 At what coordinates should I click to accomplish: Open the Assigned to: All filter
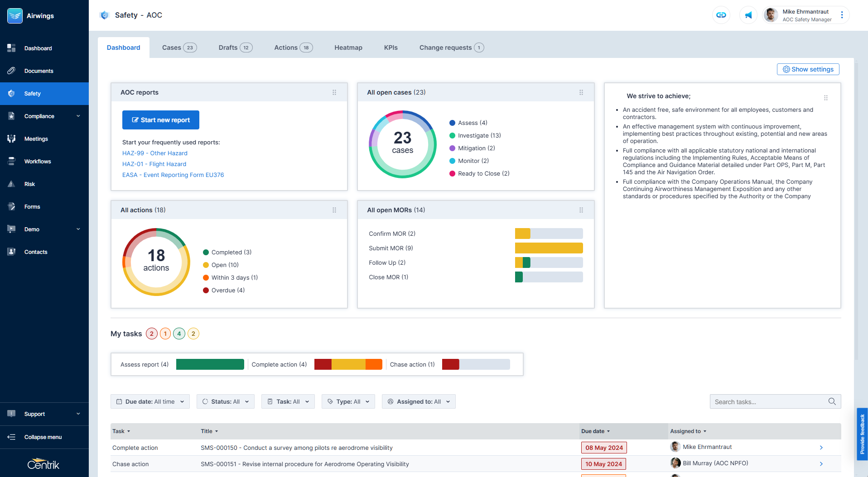click(x=419, y=401)
